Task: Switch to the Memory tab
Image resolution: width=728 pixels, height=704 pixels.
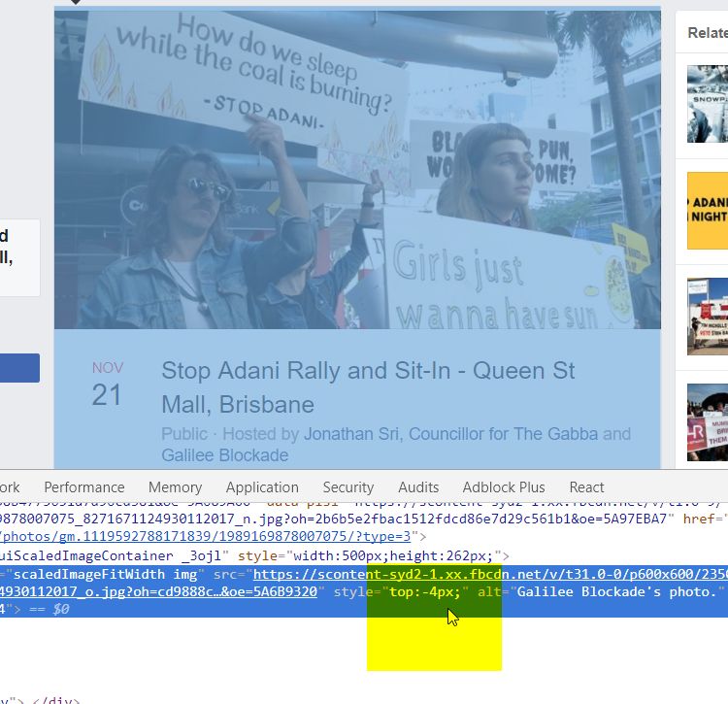Action: point(175,487)
